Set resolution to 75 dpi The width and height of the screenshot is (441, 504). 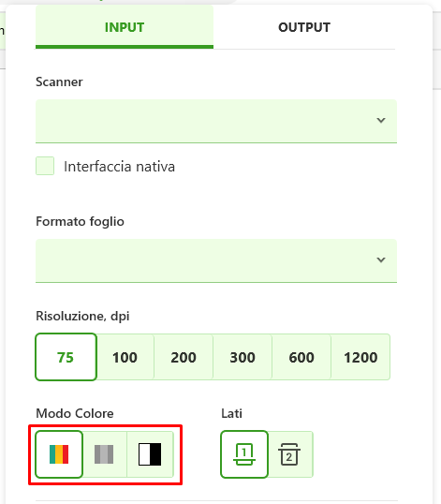(66, 357)
